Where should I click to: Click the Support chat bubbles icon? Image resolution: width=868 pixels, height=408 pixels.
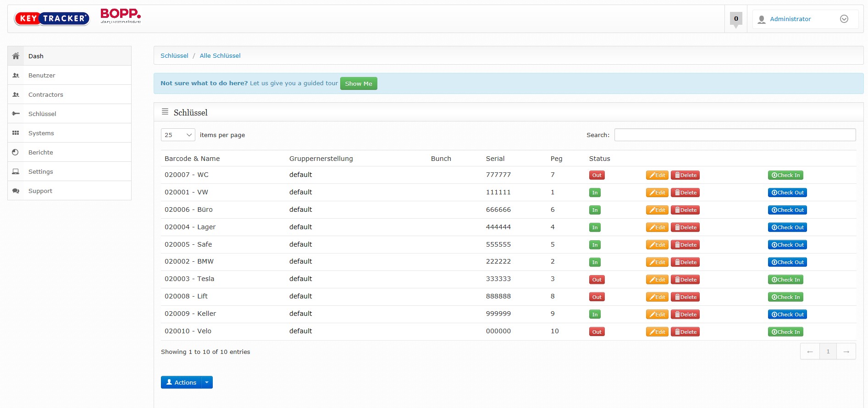16,191
